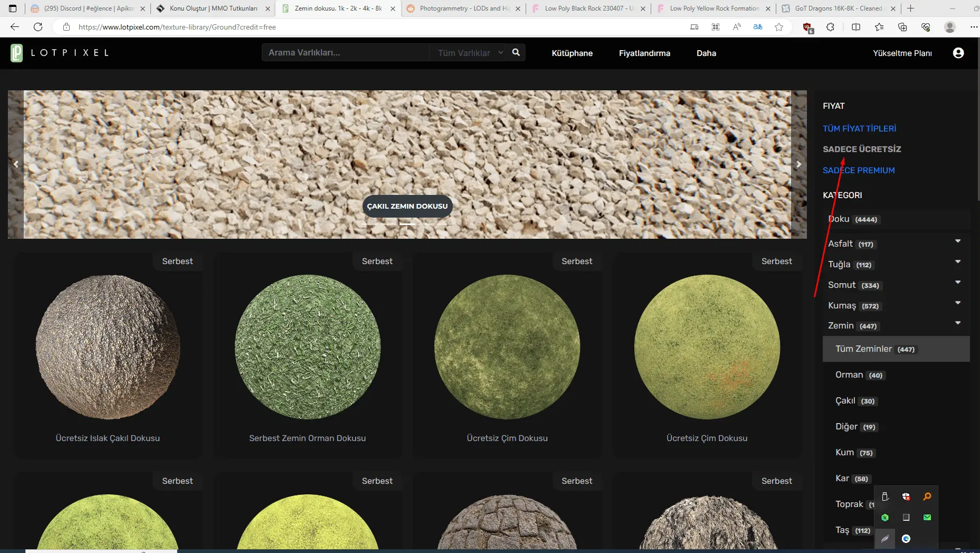The image size is (980, 553).
Task: Click the Lotpixel logo
Action: (59, 53)
